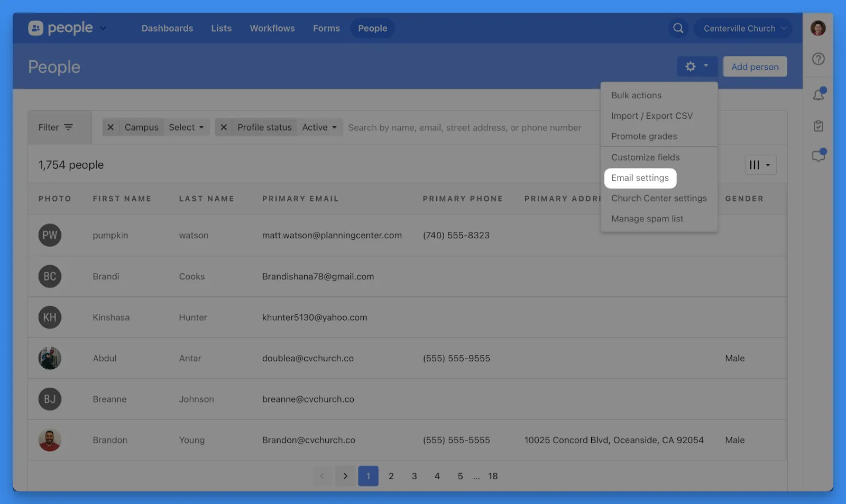Image resolution: width=846 pixels, height=504 pixels.
Task: Open the column chooser icon
Action: point(760,165)
